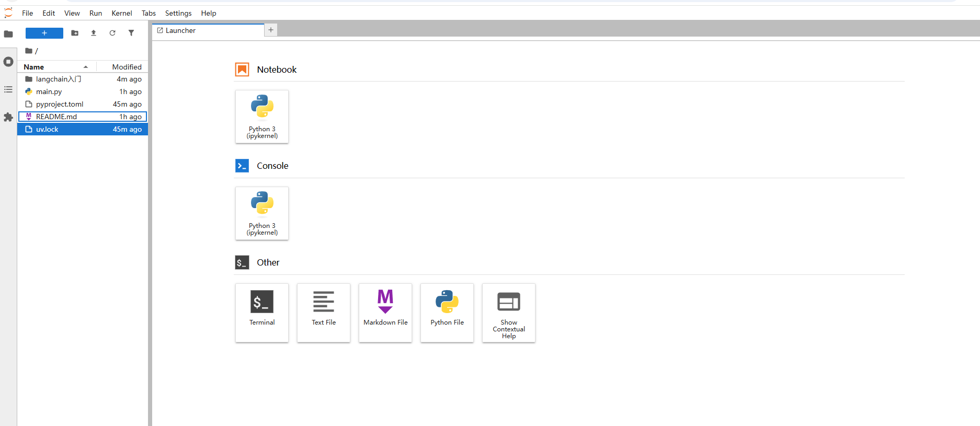Image resolution: width=980 pixels, height=426 pixels.
Task: Sort files by Modified column header
Action: [x=122, y=67]
